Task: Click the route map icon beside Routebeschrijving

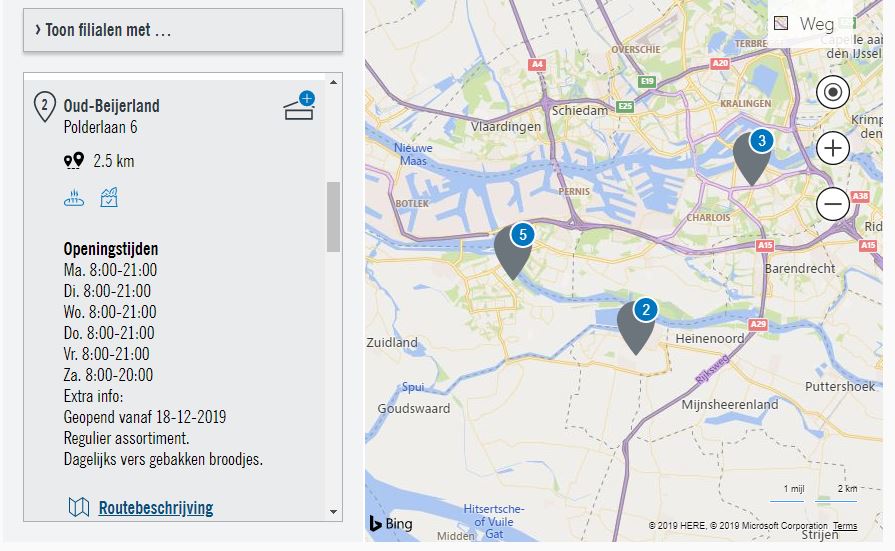Action: (79, 507)
